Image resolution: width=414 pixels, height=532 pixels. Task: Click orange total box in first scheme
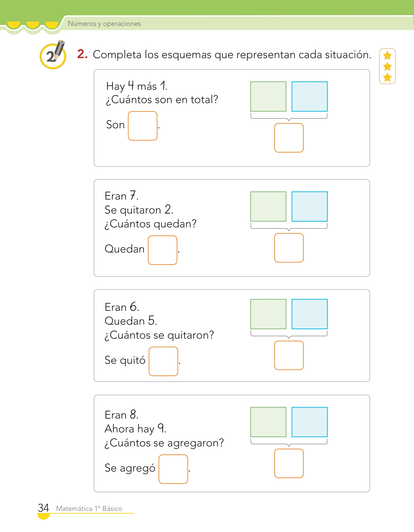click(289, 138)
